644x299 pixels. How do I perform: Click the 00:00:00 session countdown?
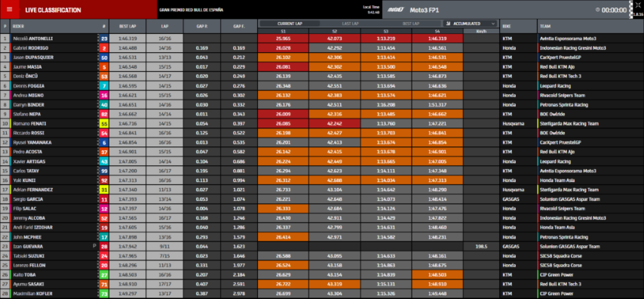[614, 10]
